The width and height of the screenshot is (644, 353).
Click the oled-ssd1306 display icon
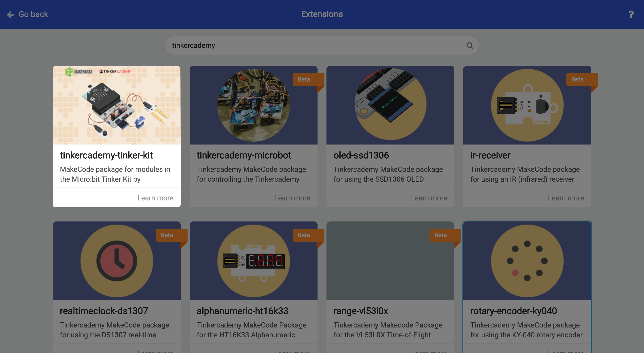coord(390,104)
